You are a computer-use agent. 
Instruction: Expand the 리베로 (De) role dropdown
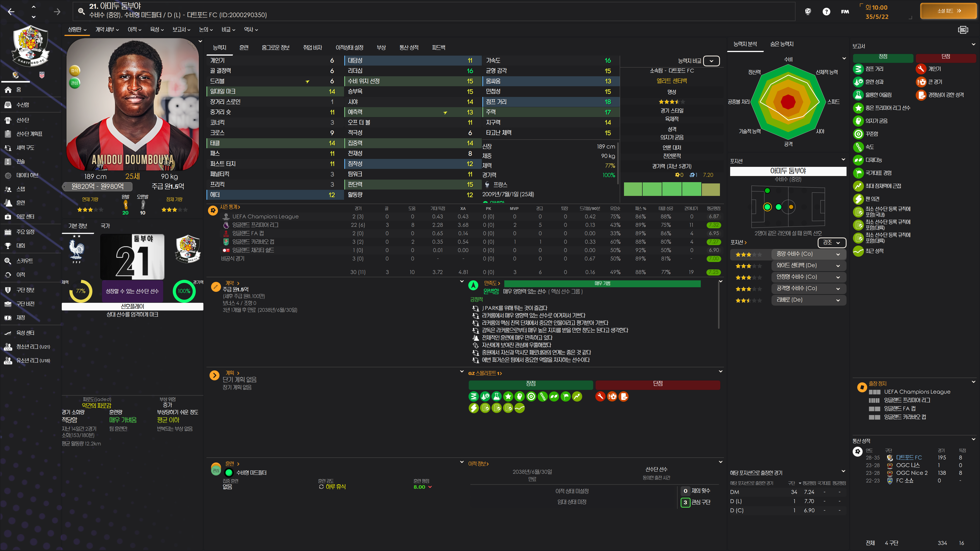coord(808,300)
